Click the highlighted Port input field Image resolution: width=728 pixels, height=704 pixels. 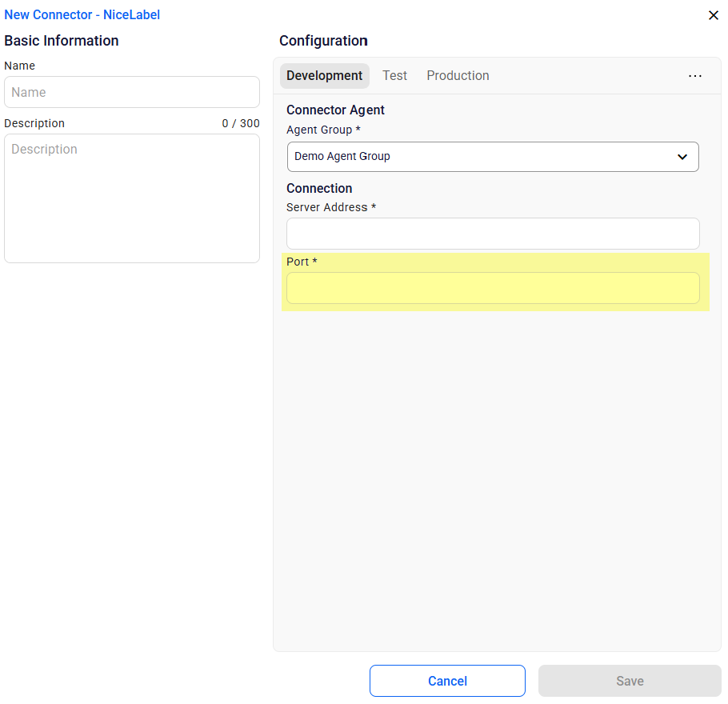(x=493, y=288)
